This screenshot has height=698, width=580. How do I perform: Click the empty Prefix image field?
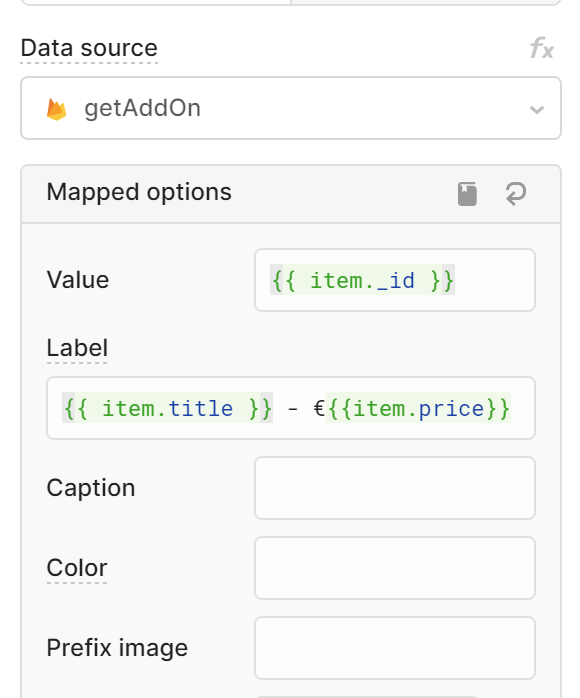394,648
